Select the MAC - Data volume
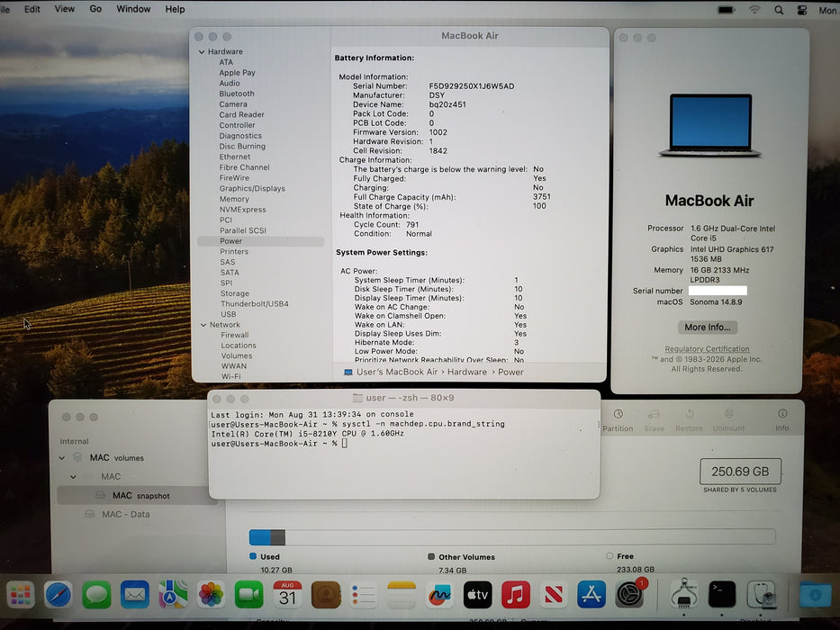Image resolution: width=840 pixels, height=630 pixels. 125,514
